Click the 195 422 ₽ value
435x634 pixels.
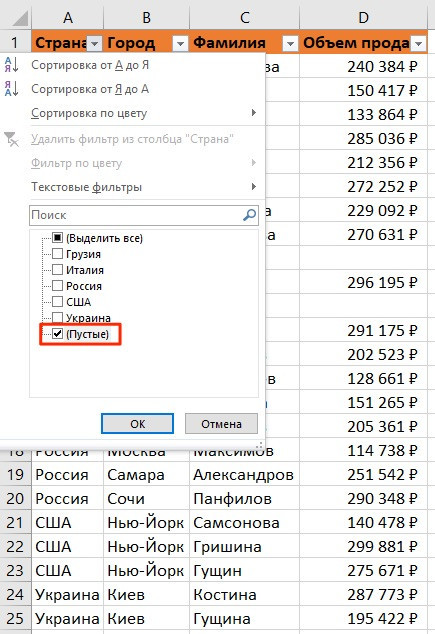point(382,618)
